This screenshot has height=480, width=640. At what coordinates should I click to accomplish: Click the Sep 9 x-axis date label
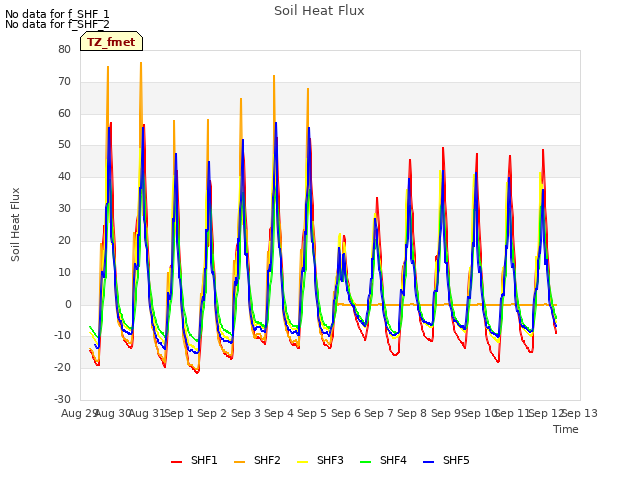coord(446,413)
